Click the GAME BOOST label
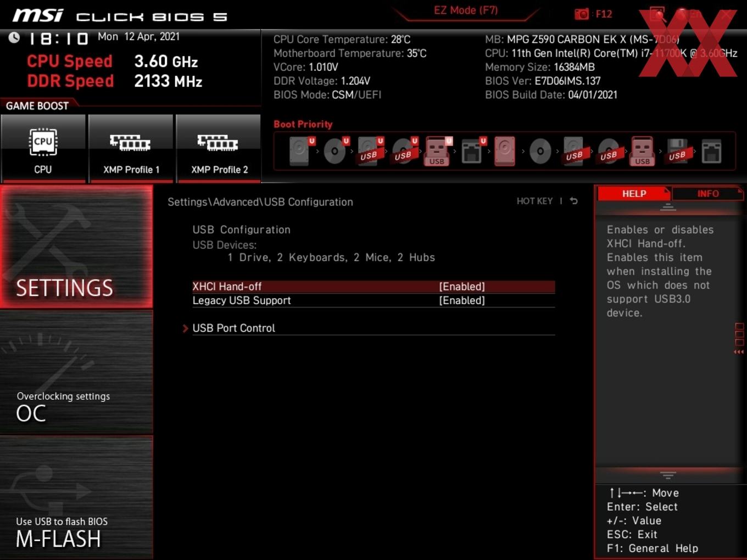 pos(37,106)
